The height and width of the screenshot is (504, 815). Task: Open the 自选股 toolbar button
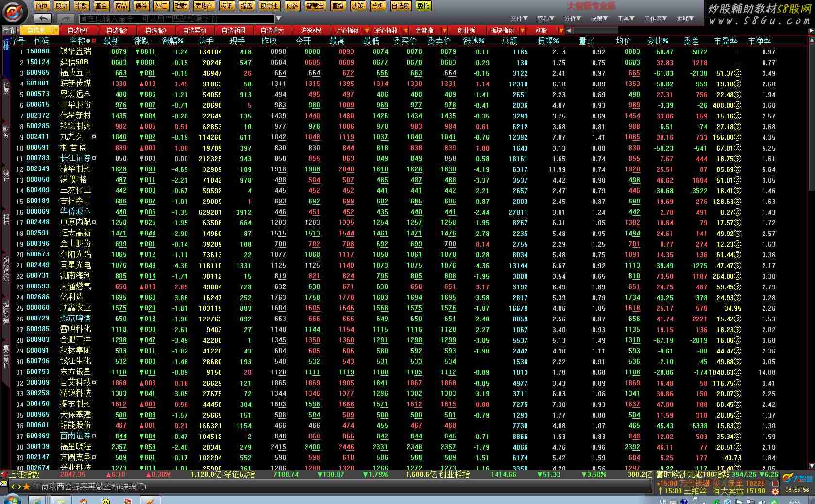pyautogui.click(x=400, y=6)
